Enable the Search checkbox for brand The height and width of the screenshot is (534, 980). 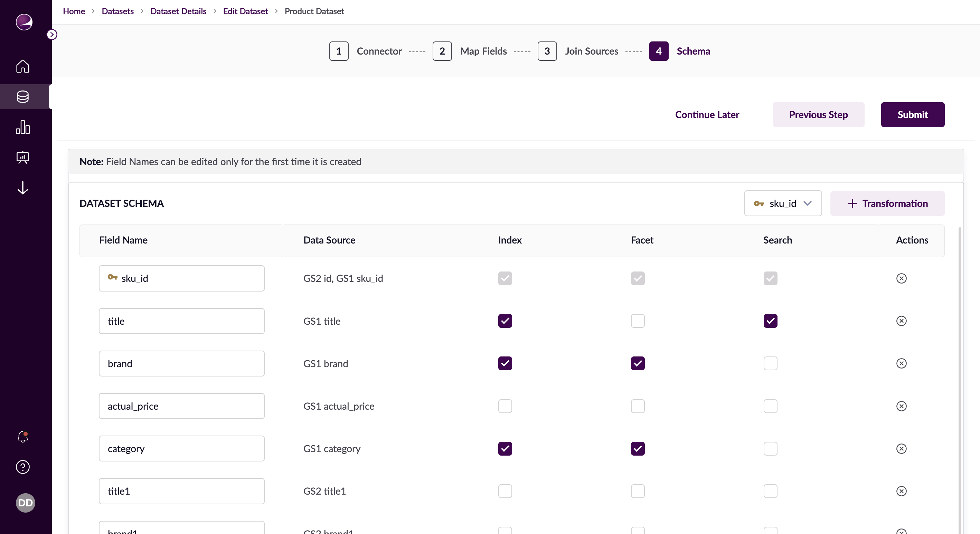point(770,364)
